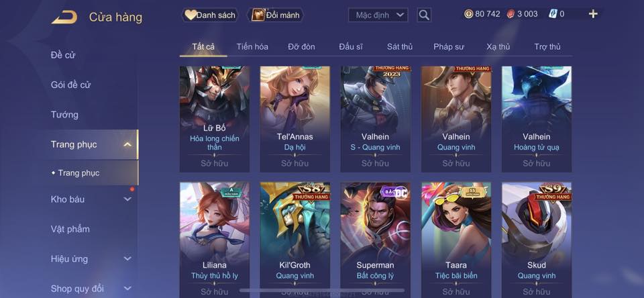Click the plus icon to add currency
644x298 pixels.
pyautogui.click(x=592, y=14)
